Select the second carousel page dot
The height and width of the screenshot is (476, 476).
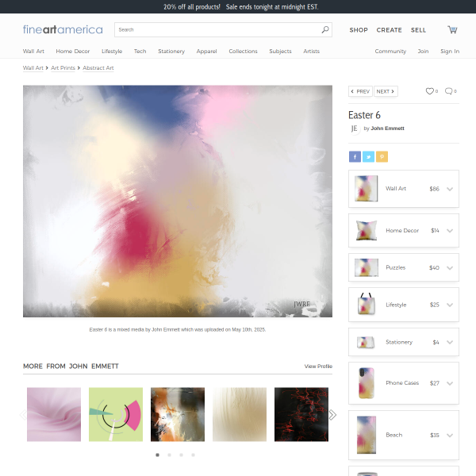(x=169, y=455)
